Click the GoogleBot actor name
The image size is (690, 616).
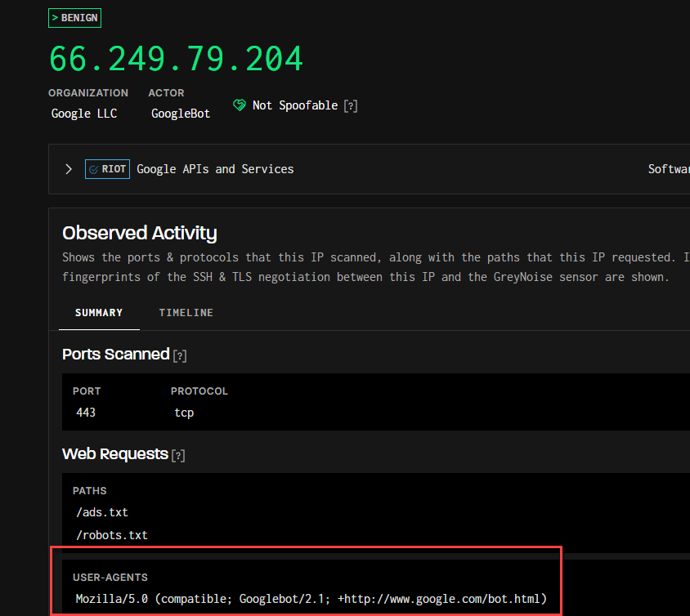pos(181,114)
